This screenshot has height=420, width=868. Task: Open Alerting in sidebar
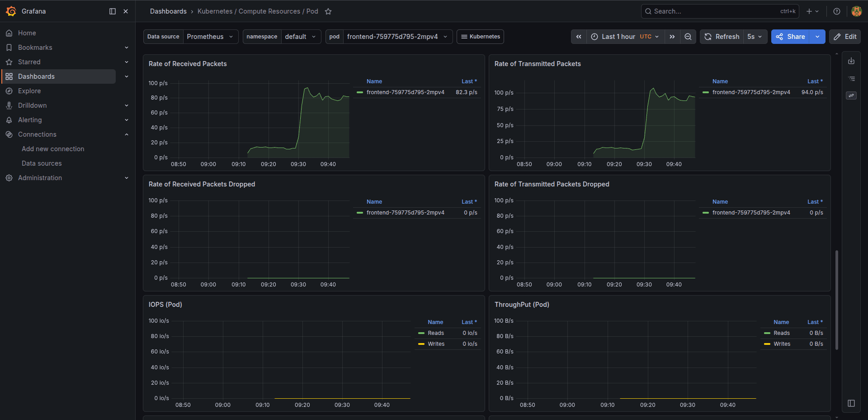tap(30, 120)
